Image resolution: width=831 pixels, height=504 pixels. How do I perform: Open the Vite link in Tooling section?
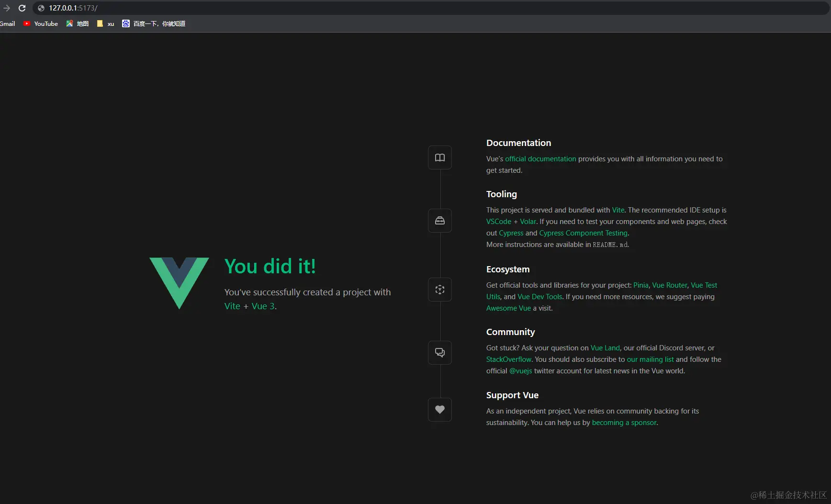pos(618,210)
